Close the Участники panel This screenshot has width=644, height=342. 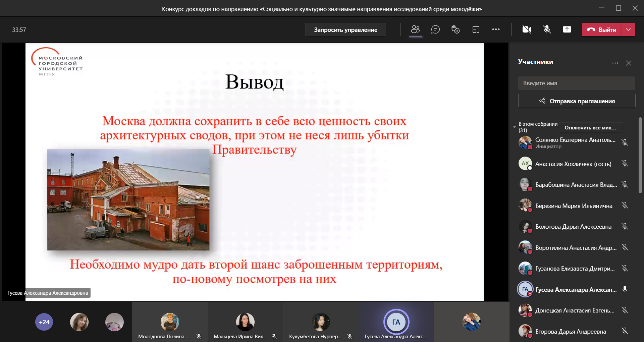(629, 63)
